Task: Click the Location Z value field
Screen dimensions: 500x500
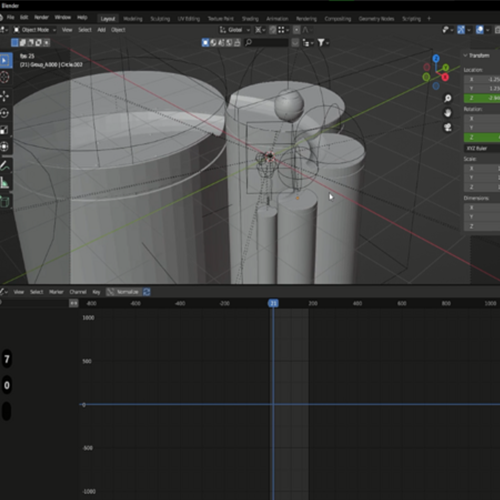Action: 482,98
